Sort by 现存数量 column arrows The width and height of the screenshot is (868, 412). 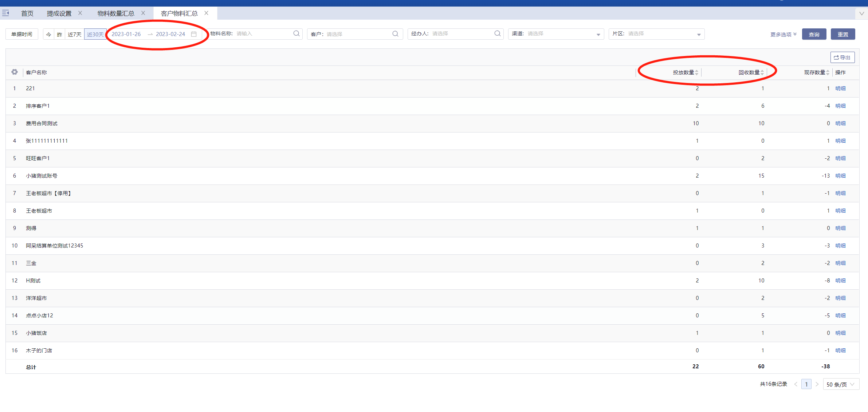coord(828,72)
